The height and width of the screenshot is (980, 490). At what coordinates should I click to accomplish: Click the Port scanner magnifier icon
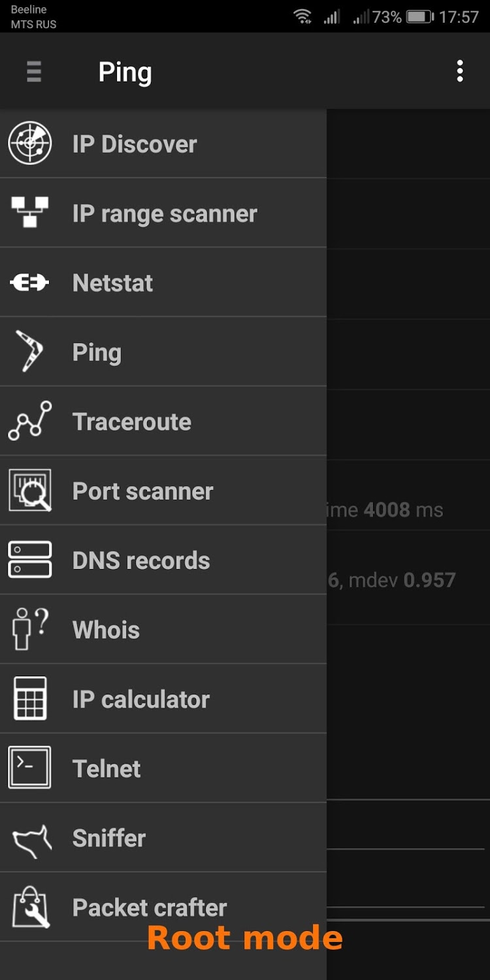pos(30,491)
